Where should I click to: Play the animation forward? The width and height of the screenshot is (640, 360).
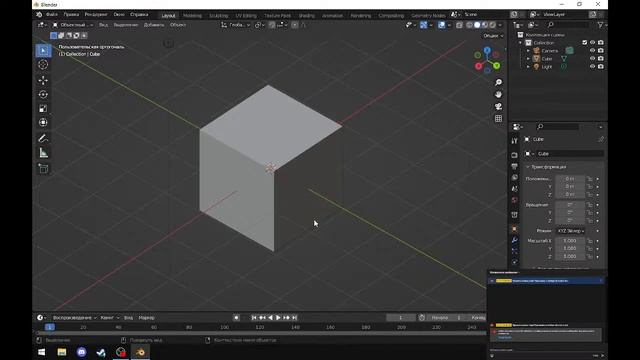tap(278, 318)
